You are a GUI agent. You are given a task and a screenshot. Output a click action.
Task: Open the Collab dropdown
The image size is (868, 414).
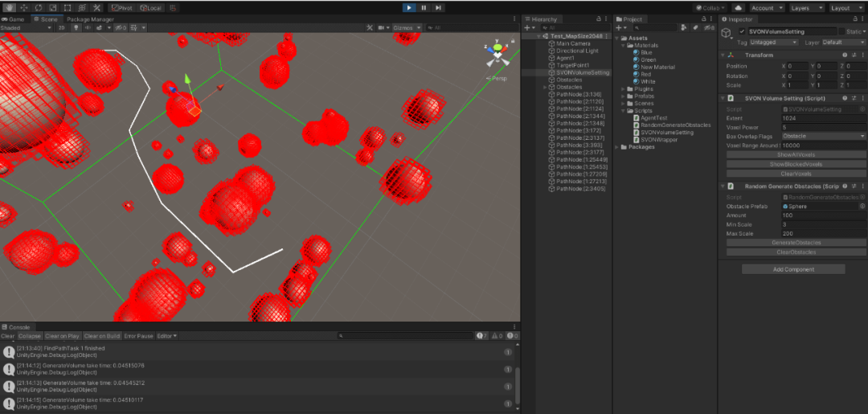click(x=710, y=8)
